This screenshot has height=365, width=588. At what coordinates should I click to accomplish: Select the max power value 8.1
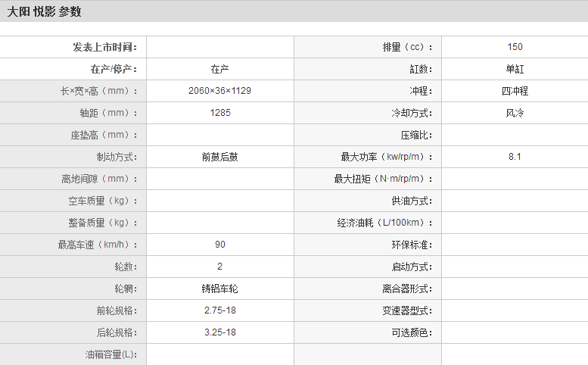515,157
